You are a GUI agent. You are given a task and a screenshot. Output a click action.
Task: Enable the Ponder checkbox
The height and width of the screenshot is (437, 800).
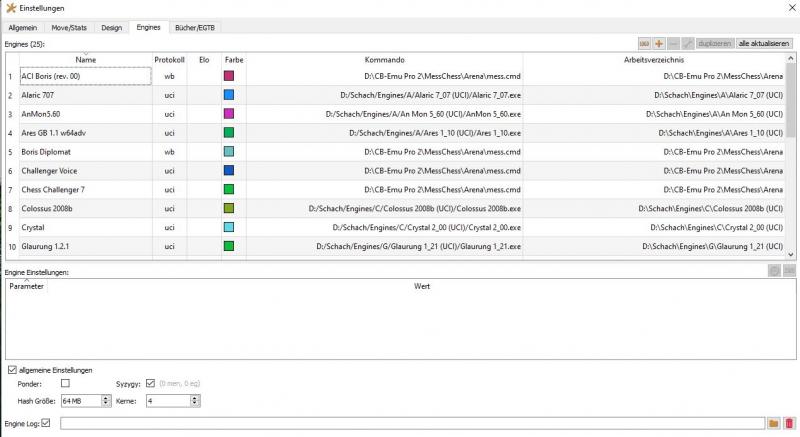pos(66,383)
